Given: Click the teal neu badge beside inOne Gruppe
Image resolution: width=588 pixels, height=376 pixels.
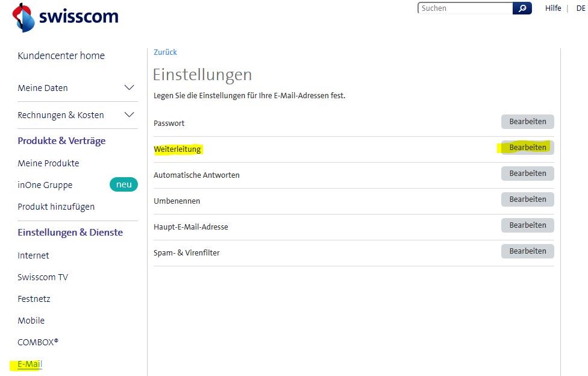Looking at the screenshot, I should 124,184.
